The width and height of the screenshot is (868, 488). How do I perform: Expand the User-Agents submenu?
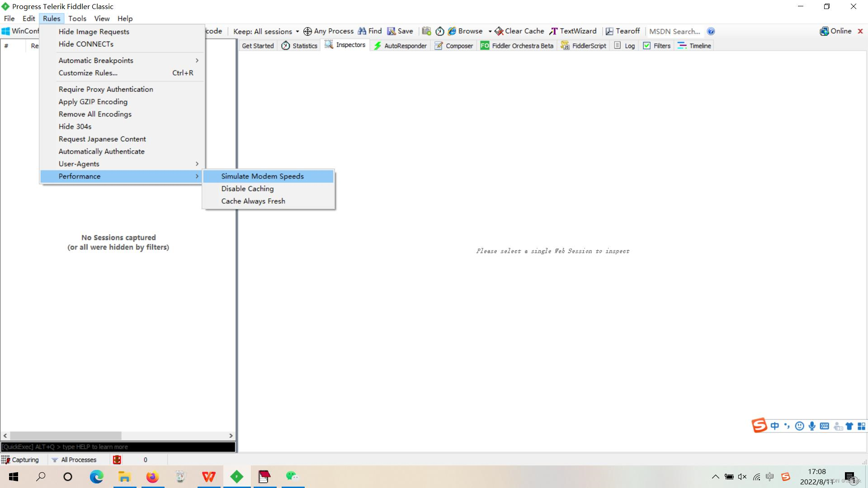(x=123, y=164)
